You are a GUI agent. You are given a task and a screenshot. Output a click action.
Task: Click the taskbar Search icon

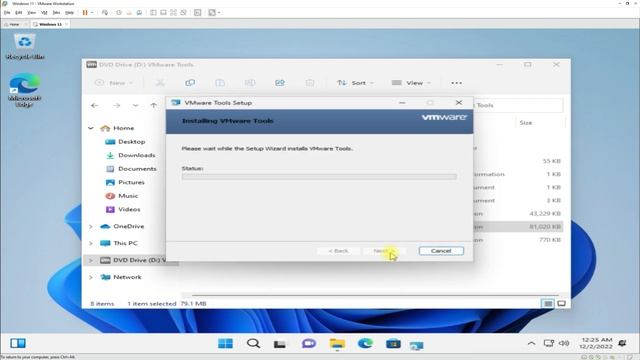coord(253,344)
